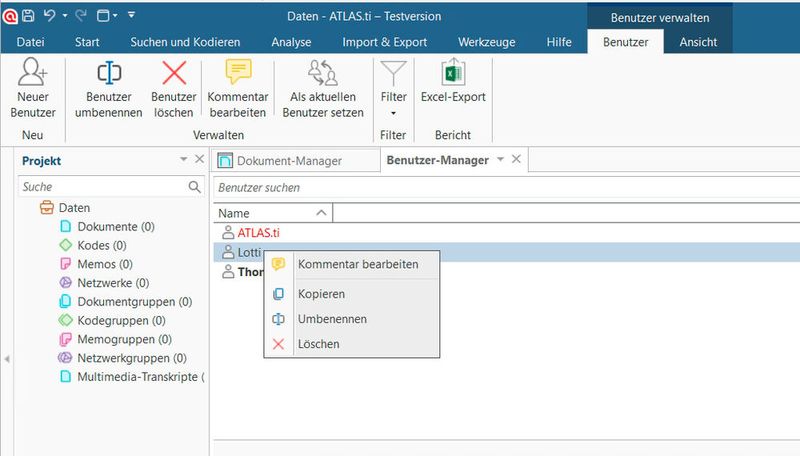
Task: Click the Neuer Benutzer ribbon button
Action: [x=33, y=89]
